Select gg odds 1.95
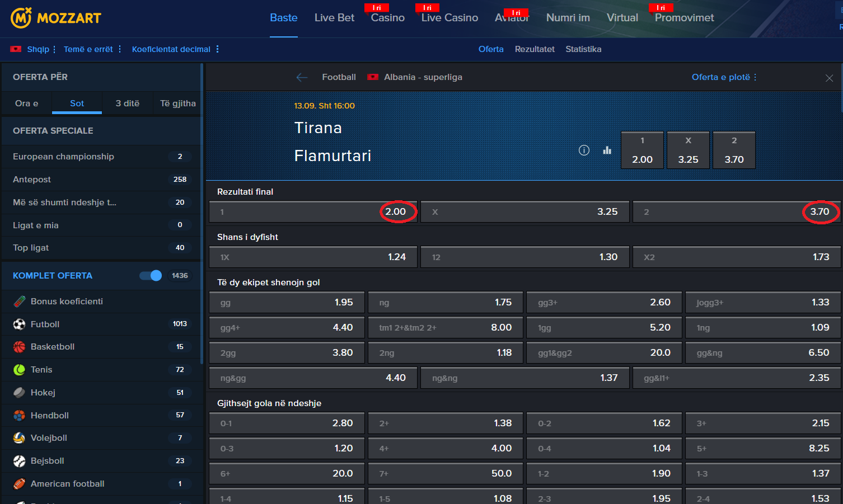Viewport: 843px width, 504px height. [287, 303]
